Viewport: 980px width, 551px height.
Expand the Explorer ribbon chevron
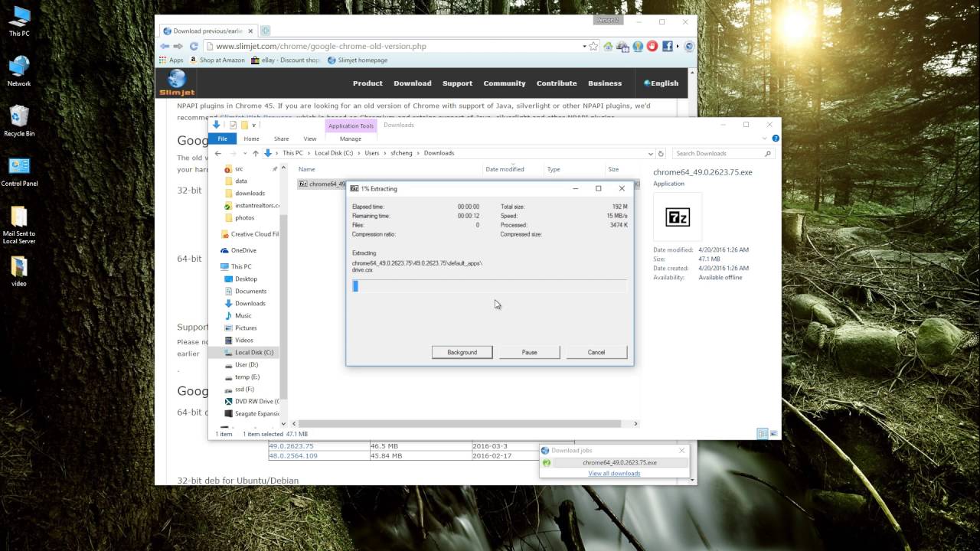click(765, 139)
